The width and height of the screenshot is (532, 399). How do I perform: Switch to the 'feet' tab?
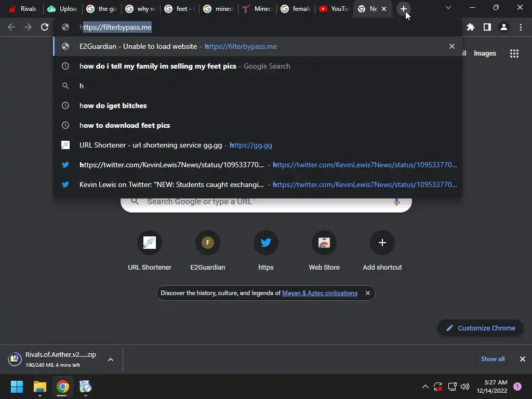(x=179, y=9)
